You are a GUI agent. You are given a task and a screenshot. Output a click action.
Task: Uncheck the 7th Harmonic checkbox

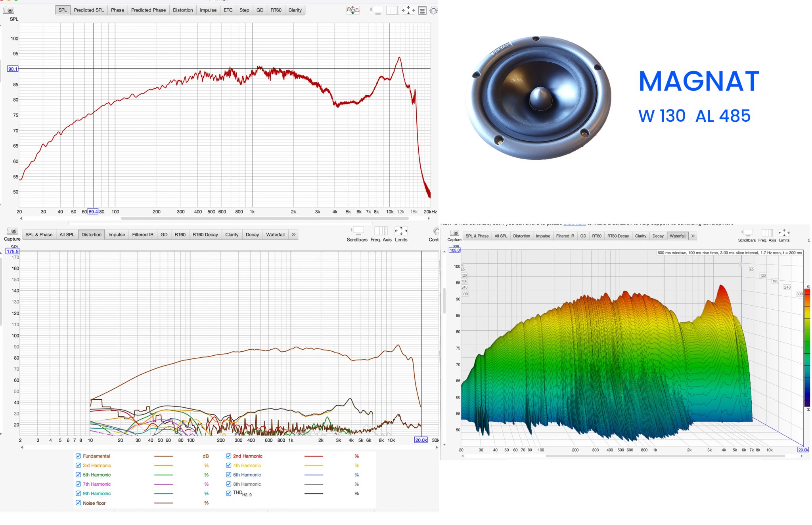79,484
